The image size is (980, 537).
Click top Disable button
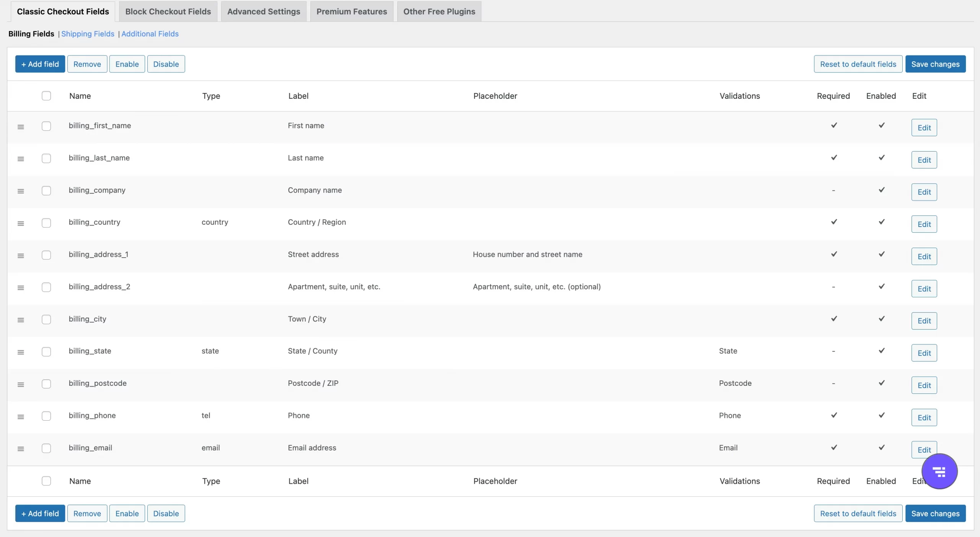[x=166, y=64]
